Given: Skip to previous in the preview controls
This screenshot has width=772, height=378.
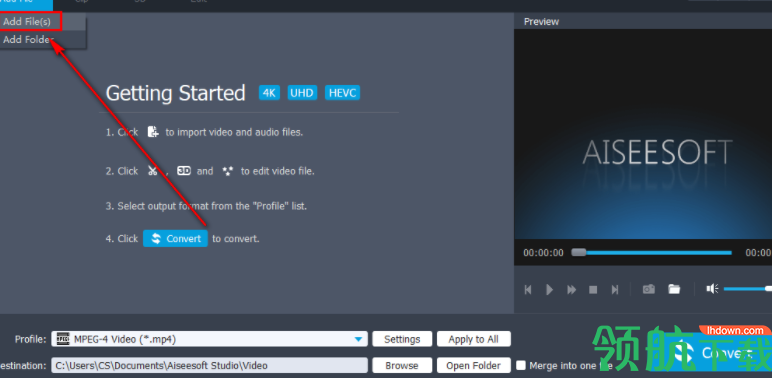Looking at the screenshot, I should point(528,289).
